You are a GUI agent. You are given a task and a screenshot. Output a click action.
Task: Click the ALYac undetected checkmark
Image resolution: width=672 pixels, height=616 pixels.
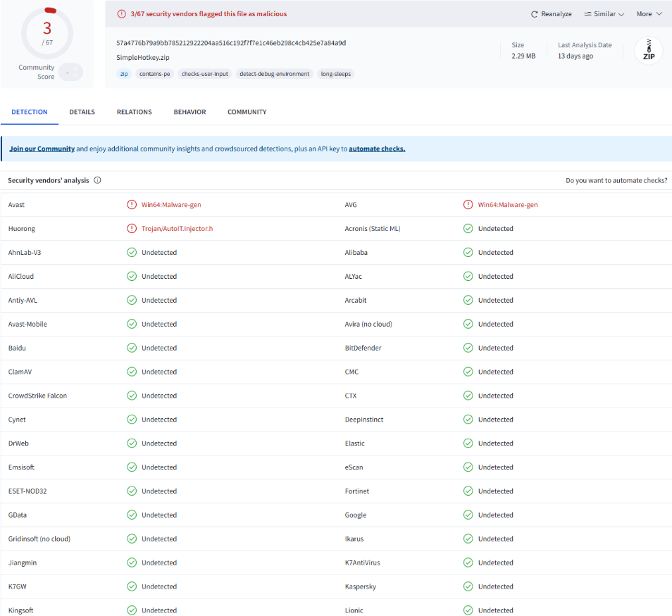[x=468, y=276]
